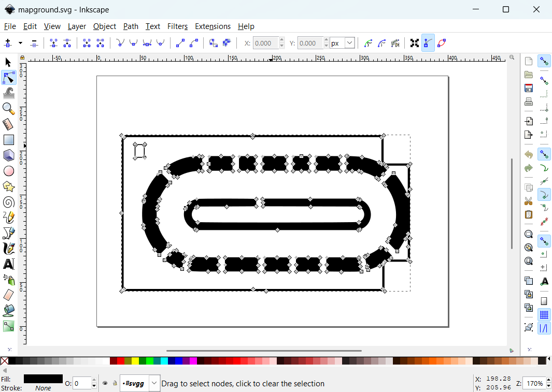Select the Text tool in toolbox
Image resolution: width=552 pixels, height=392 pixels.
tap(8, 264)
